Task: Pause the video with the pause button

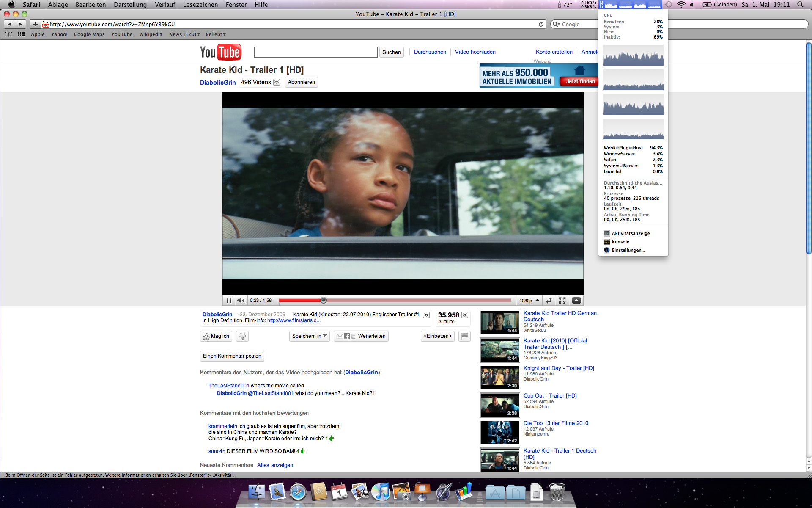Action: [229, 300]
